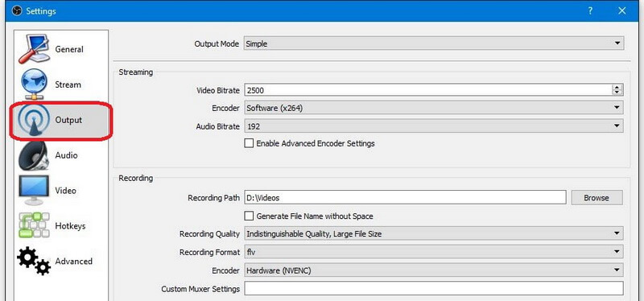This screenshot has width=644, height=301.
Task: Open the Audio Bitrate 192 dropdown
Action: tap(434, 126)
